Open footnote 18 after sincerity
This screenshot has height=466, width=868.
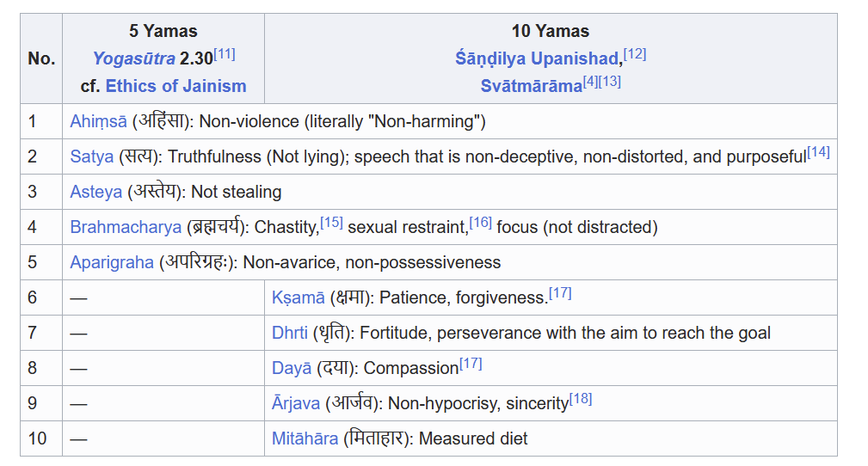point(581,399)
